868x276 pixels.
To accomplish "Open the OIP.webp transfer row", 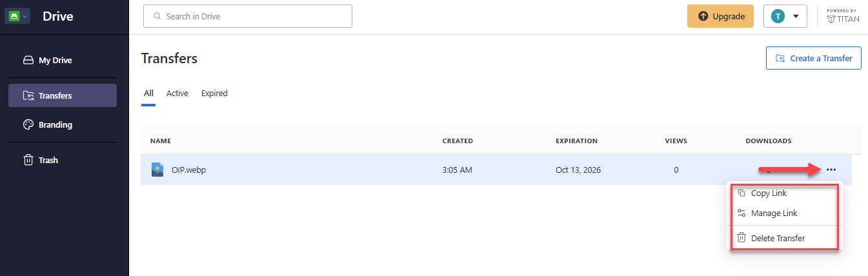I will (x=496, y=170).
